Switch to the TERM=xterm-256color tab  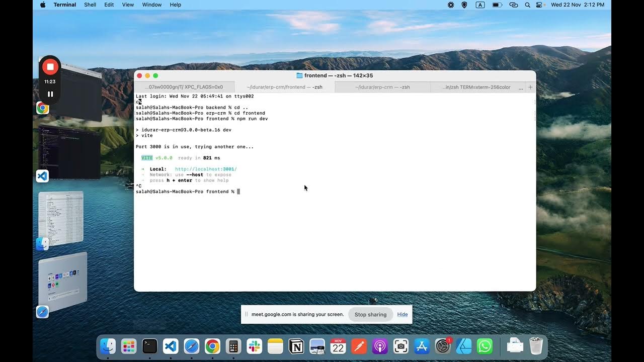point(476,87)
